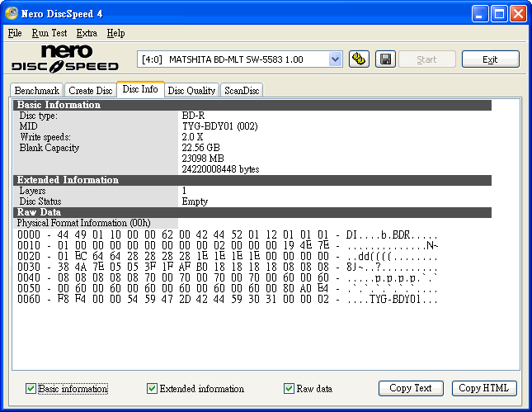
Task: Toggle the Extended information checkbox
Action: tap(152, 388)
